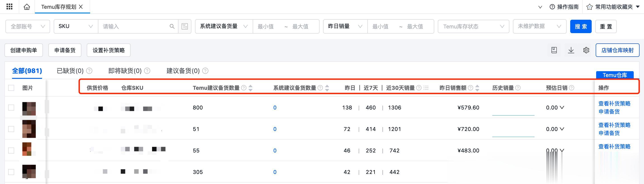Click the blue 搜索 button
This screenshot has width=644, height=184.
point(580,26)
